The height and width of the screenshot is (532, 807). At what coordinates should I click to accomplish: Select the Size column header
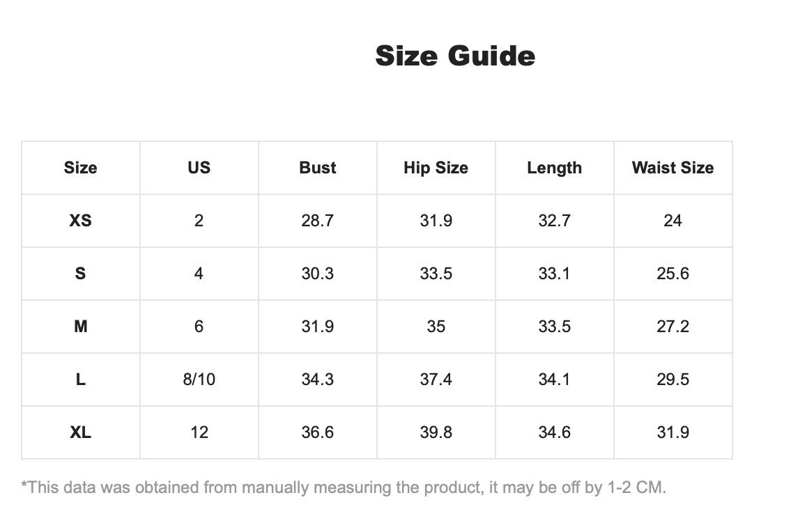coord(80,168)
